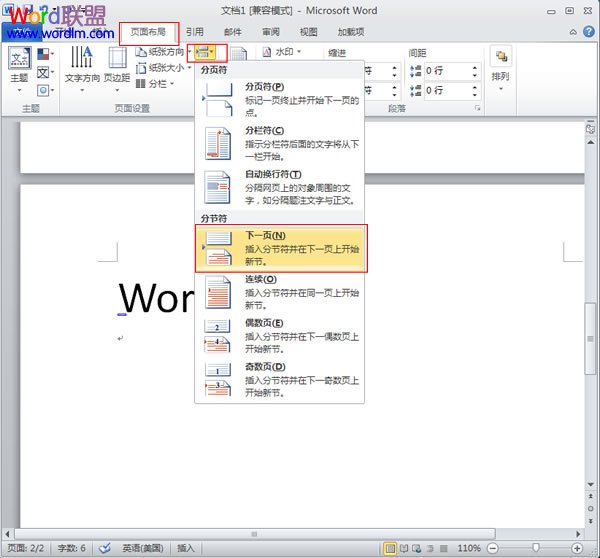Screen dimensions: 600x558
Task: Switch to Outline view button
Action: click(430, 548)
